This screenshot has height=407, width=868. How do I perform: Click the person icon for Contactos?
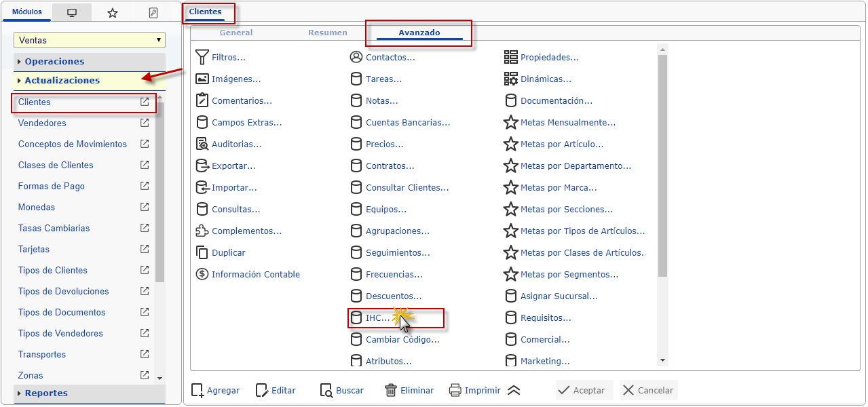tap(356, 57)
